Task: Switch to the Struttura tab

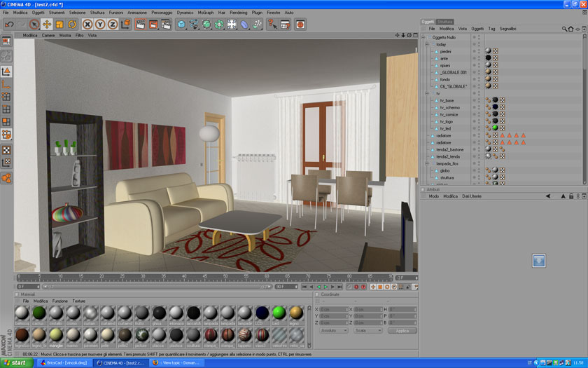Action: pyautogui.click(x=444, y=22)
